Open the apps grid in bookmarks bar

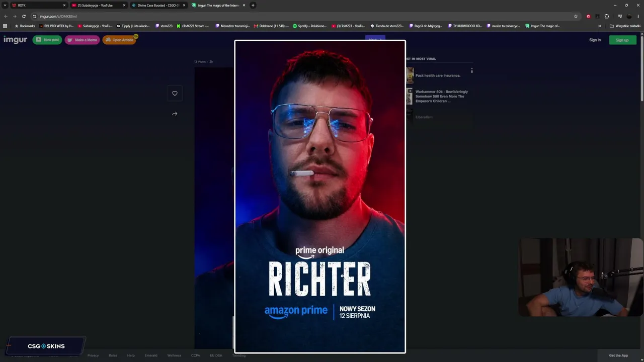click(x=5, y=26)
